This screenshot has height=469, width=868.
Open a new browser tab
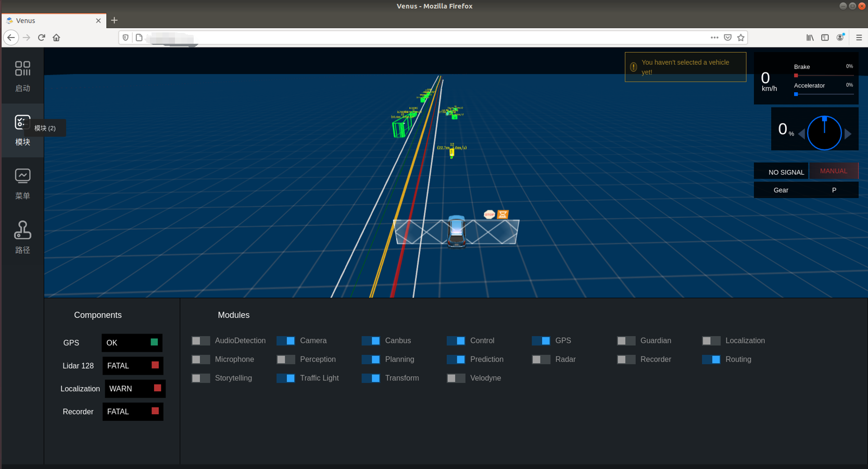point(115,20)
